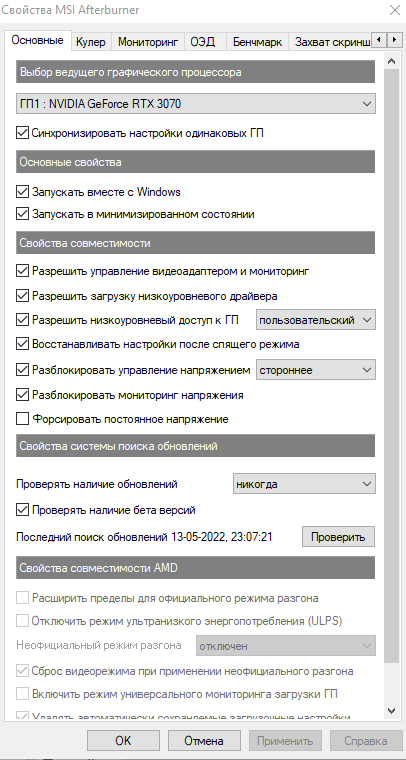Toggle Разблокировать мониторинг напряжения checkbox
The height and width of the screenshot is (760, 406).
click(x=22, y=395)
